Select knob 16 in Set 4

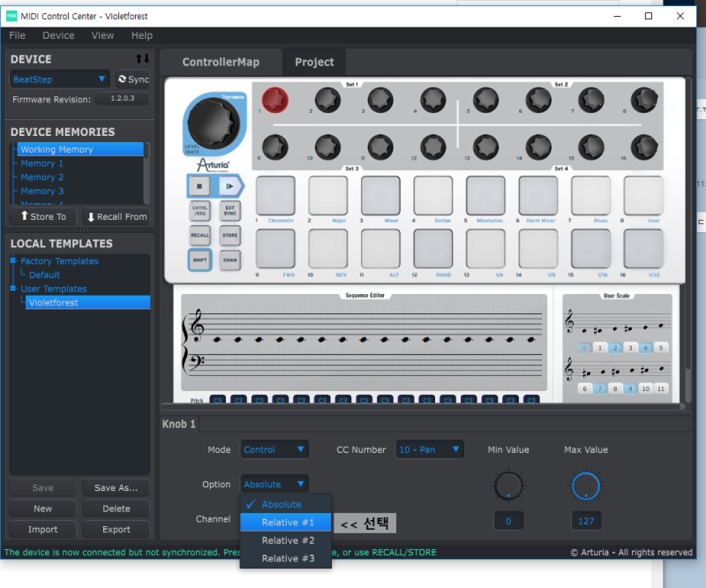click(644, 147)
